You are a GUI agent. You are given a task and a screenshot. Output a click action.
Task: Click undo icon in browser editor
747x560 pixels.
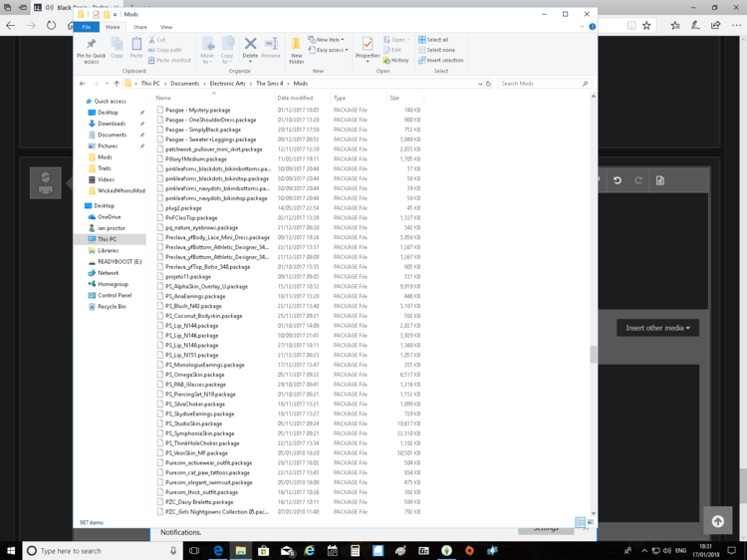(x=618, y=180)
